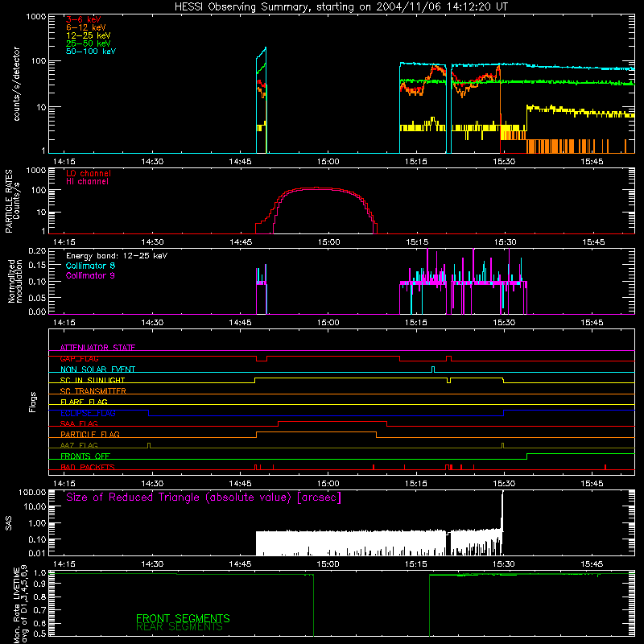Click the BAD_PACKETS flag label
Viewport: 644px width, 644px height.
click(x=88, y=467)
